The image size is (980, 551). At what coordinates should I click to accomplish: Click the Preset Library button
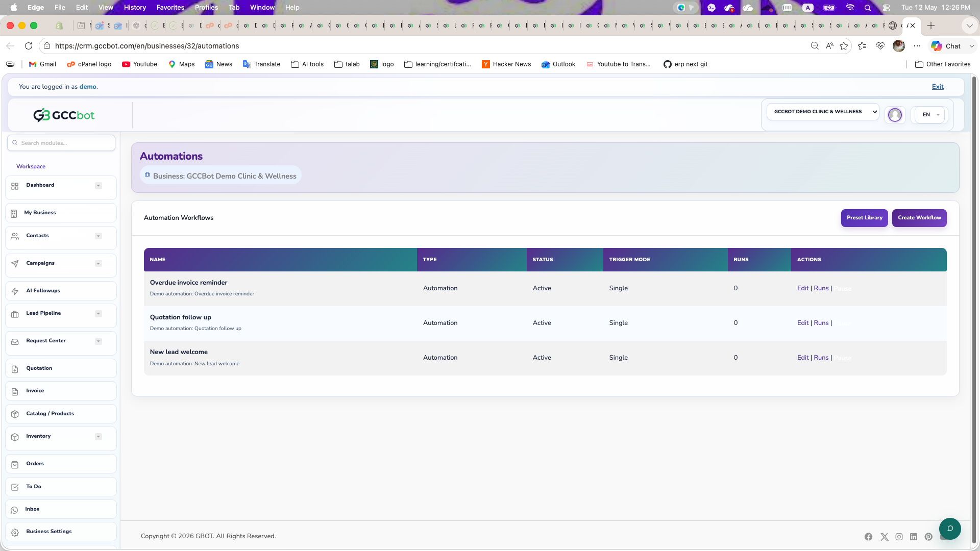click(x=864, y=218)
